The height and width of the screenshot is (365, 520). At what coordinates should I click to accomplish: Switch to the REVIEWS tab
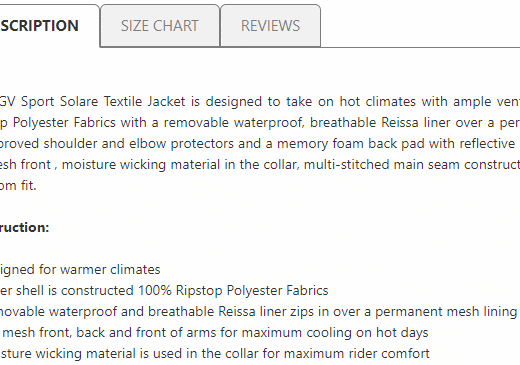point(270,26)
